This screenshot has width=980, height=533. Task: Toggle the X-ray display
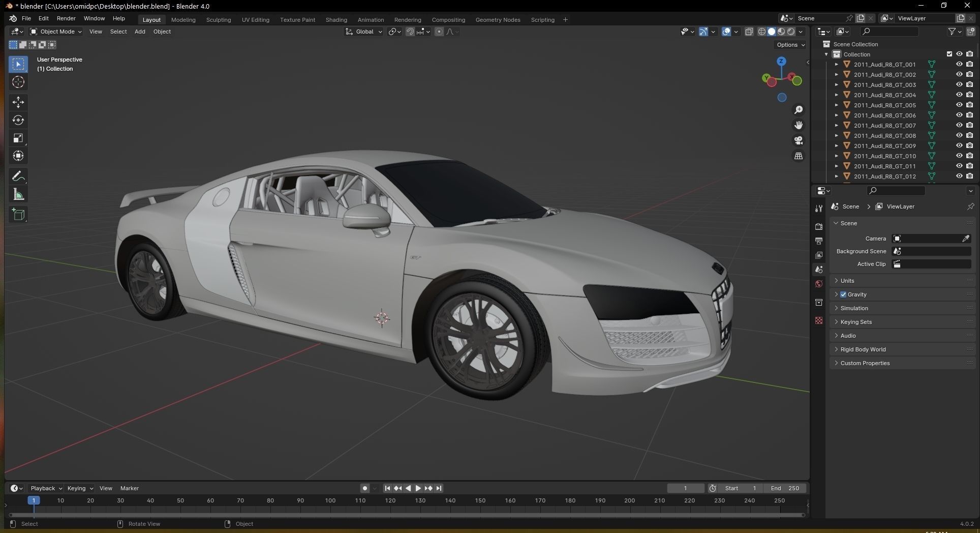point(749,32)
